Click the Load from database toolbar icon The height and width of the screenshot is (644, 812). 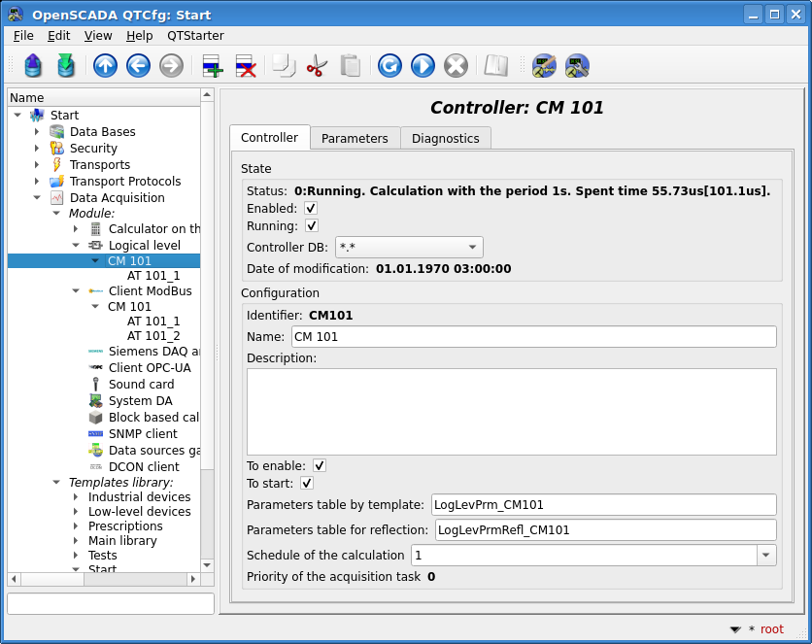[33, 66]
